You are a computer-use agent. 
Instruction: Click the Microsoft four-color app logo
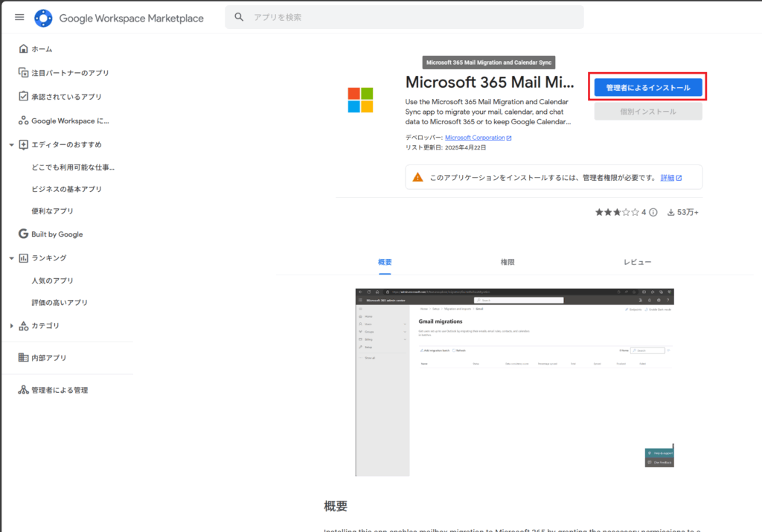360,100
